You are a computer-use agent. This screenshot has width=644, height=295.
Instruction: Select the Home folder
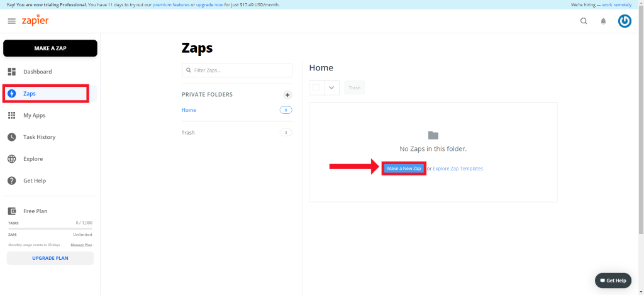pos(189,110)
